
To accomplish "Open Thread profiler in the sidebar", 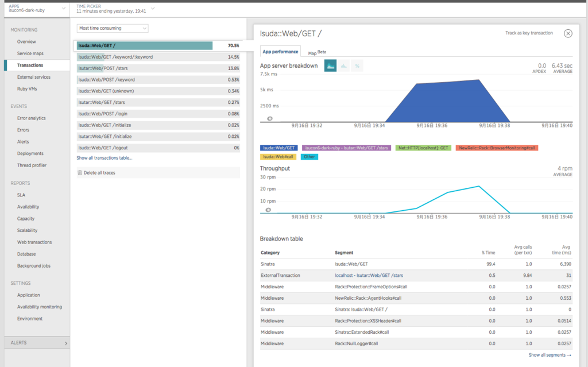I will [32, 165].
